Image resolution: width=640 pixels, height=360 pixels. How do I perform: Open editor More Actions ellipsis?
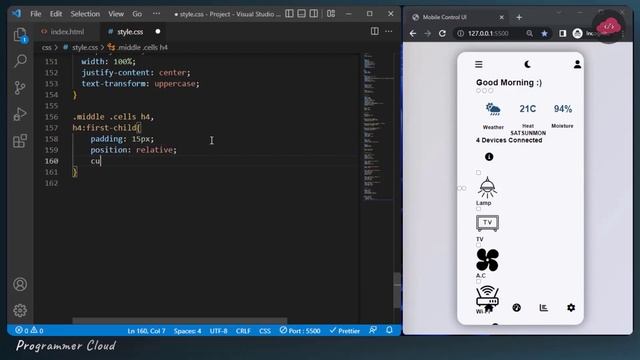coord(389,31)
